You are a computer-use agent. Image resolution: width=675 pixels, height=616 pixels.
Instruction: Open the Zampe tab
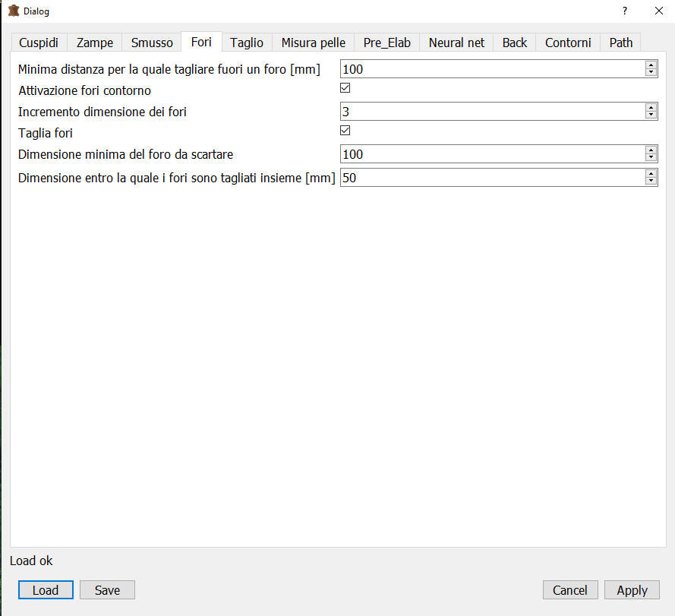[x=95, y=43]
